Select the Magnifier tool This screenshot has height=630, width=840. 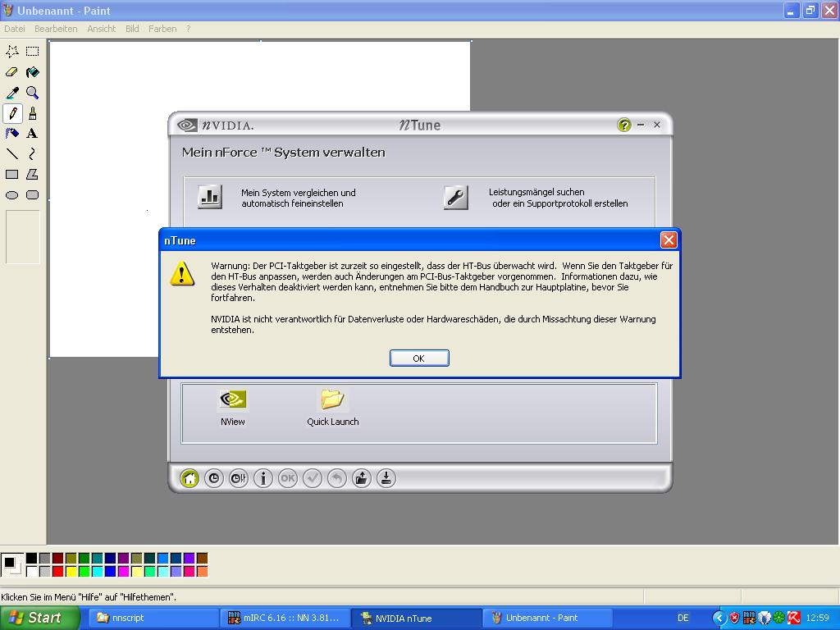(x=33, y=93)
